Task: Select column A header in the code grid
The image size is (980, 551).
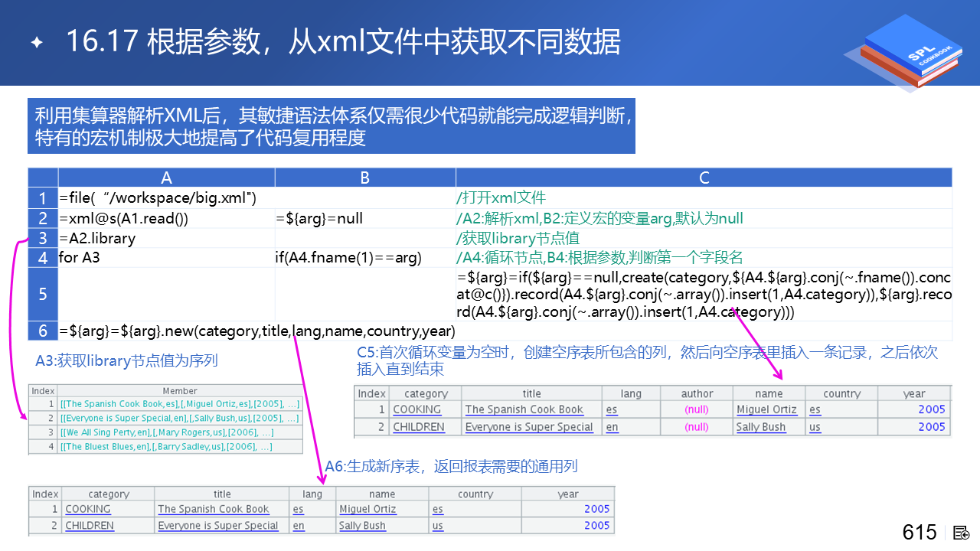Action: [166, 178]
